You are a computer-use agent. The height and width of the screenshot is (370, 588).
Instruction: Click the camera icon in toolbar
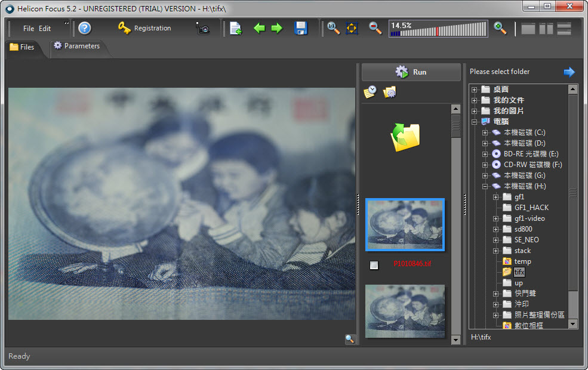203,28
